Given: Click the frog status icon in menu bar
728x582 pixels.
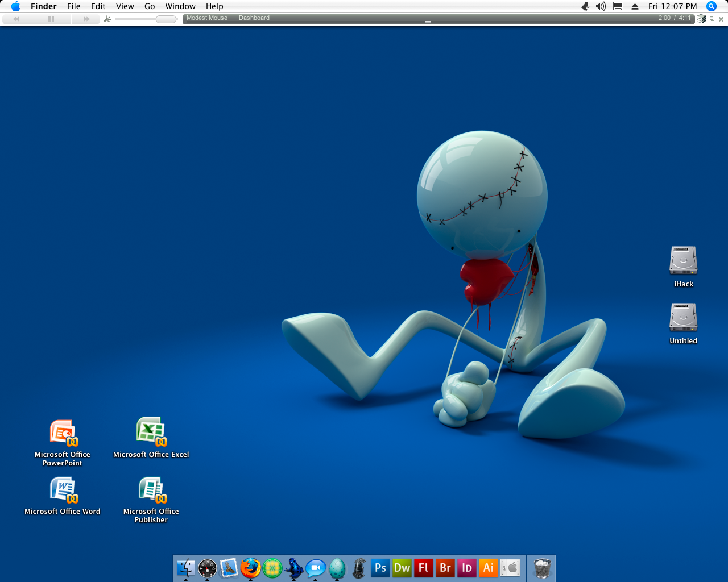Looking at the screenshot, I should [x=585, y=6].
